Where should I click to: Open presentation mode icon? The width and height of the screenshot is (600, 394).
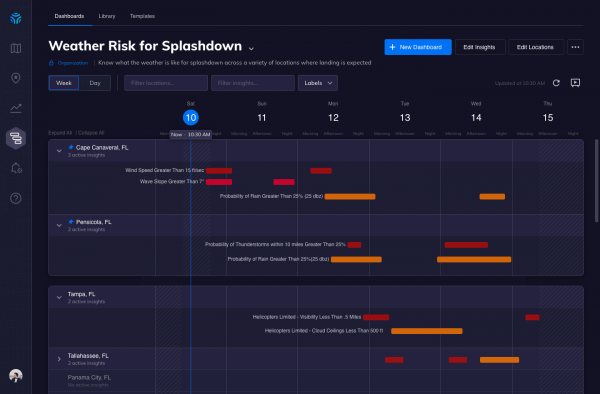[575, 83]
